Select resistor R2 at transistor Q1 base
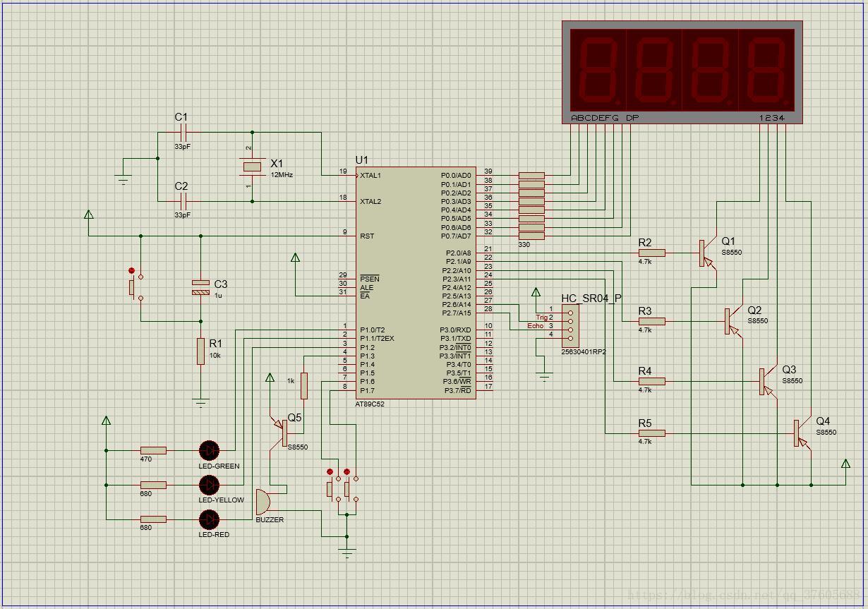 pos(651,253)
